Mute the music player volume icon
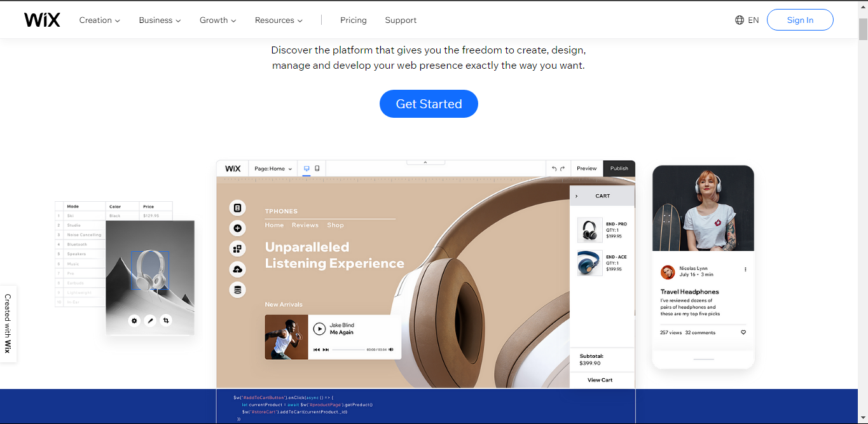The image size is (868, 424). (391, 350)
